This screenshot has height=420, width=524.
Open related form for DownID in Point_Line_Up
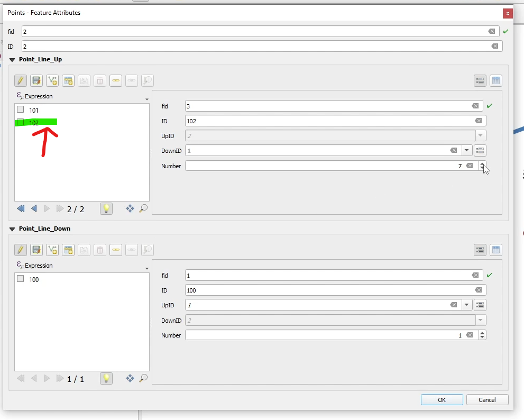[x=480, y=150]
